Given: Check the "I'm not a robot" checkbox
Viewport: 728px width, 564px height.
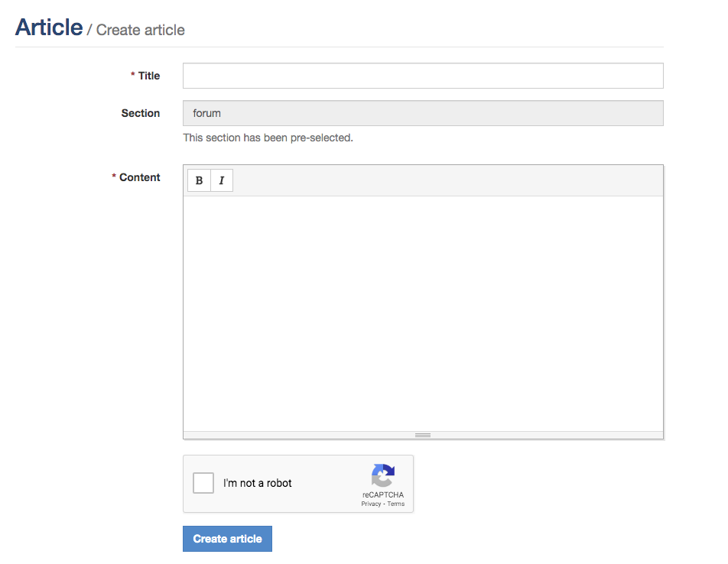Looking at the screenshot, I should pyautogui.click(x=203, y=483).
